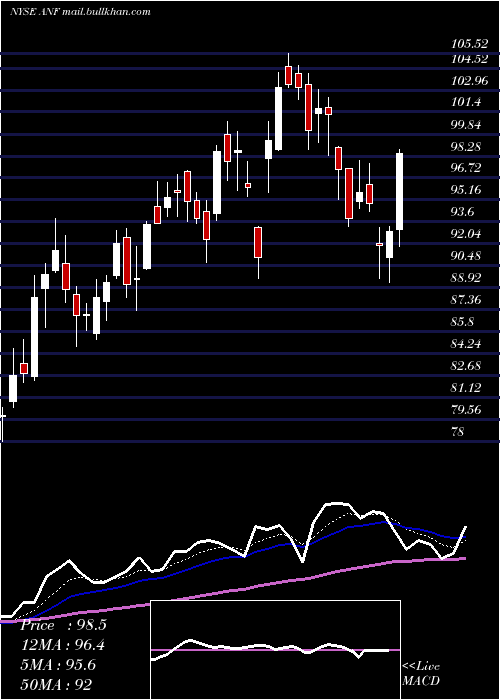Click the 90.48 price axis label
This screenshot has width=500, height=700.
(466, 256)
